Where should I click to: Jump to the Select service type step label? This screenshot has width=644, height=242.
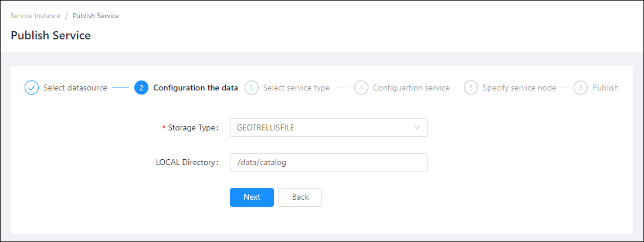coord(296,88)
